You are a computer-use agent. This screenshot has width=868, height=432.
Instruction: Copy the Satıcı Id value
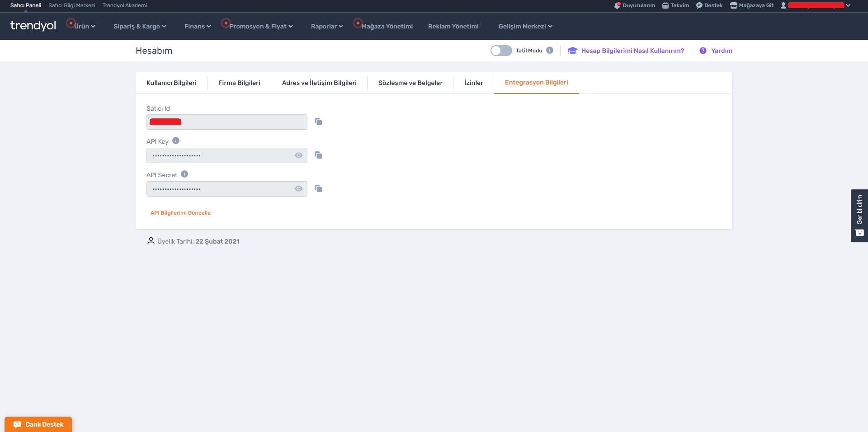click(318, 122)
